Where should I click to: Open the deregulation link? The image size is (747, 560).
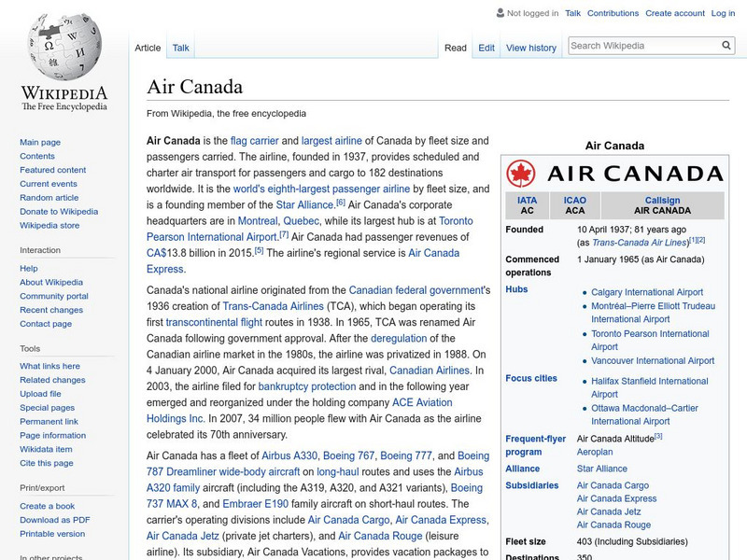coord(399,339)
